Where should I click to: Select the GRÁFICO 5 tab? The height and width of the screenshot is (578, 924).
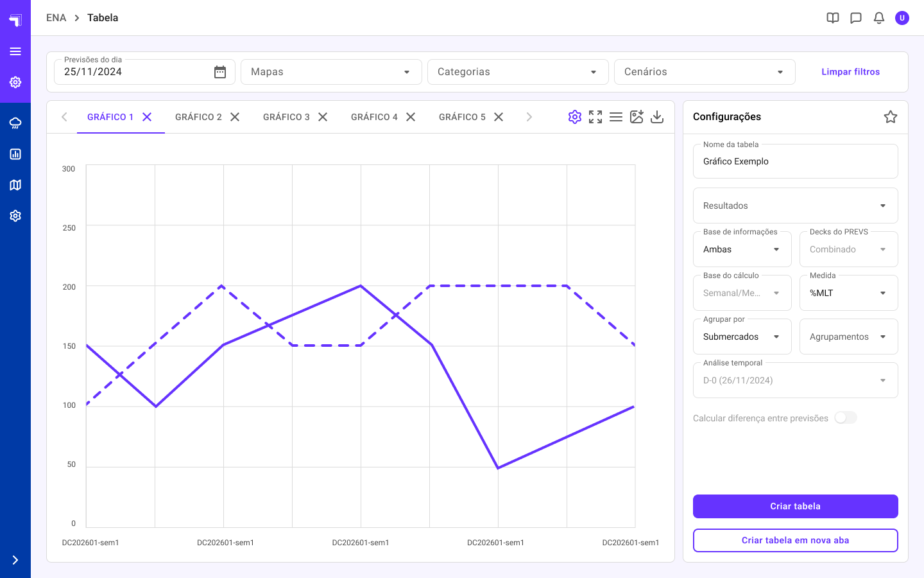[462, 117]
